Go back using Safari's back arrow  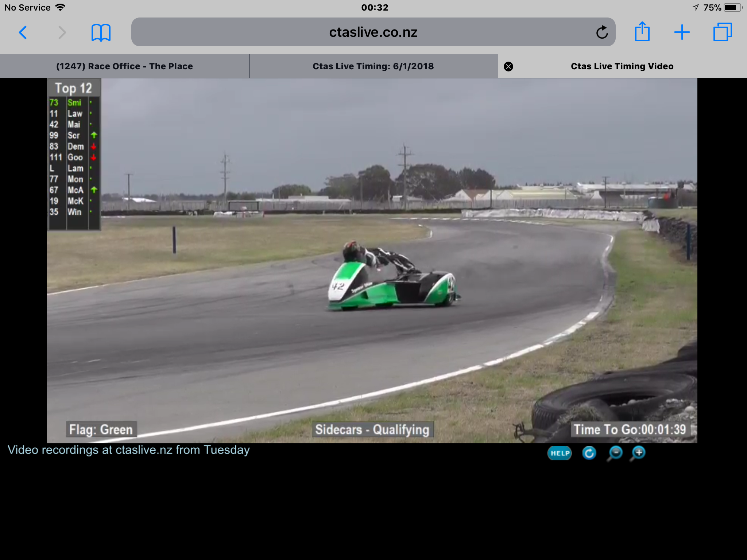click(x=23, y=32)
